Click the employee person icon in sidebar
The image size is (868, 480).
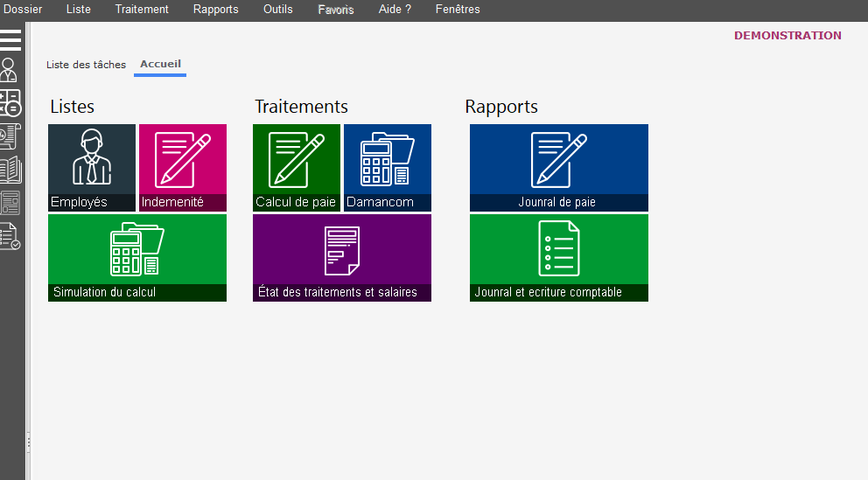[10, 70]
